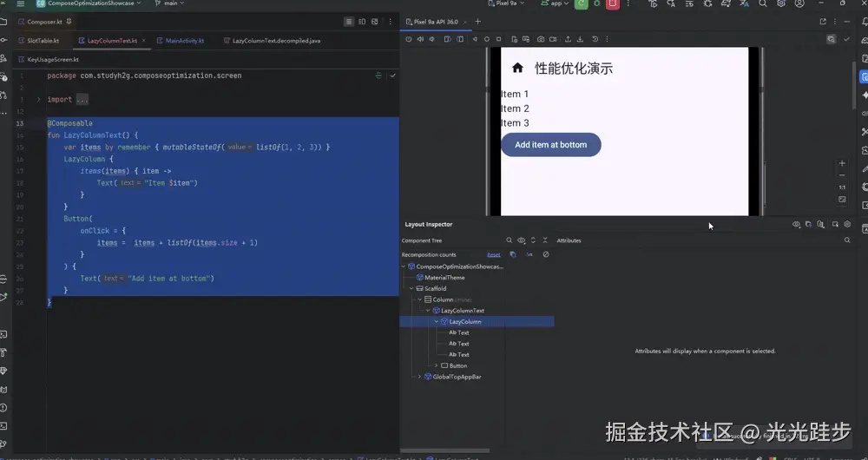Open Layout Inspector settings gear
Screen dimensions: 868x460
[847, 224]
